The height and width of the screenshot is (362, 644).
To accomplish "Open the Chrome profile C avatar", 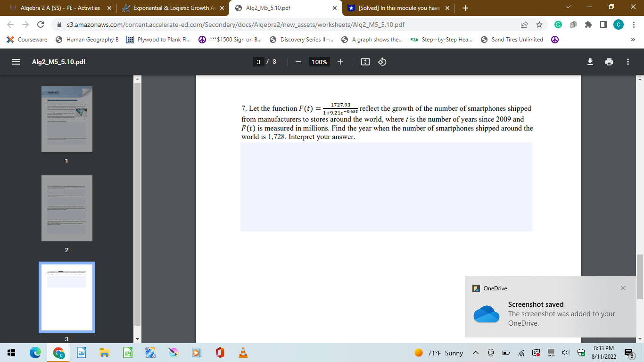I will (619, 25).
